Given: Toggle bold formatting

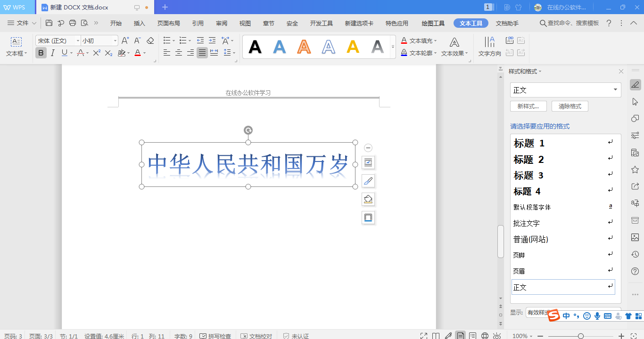Looking at the screenshot, I should (x=41, y=53).
